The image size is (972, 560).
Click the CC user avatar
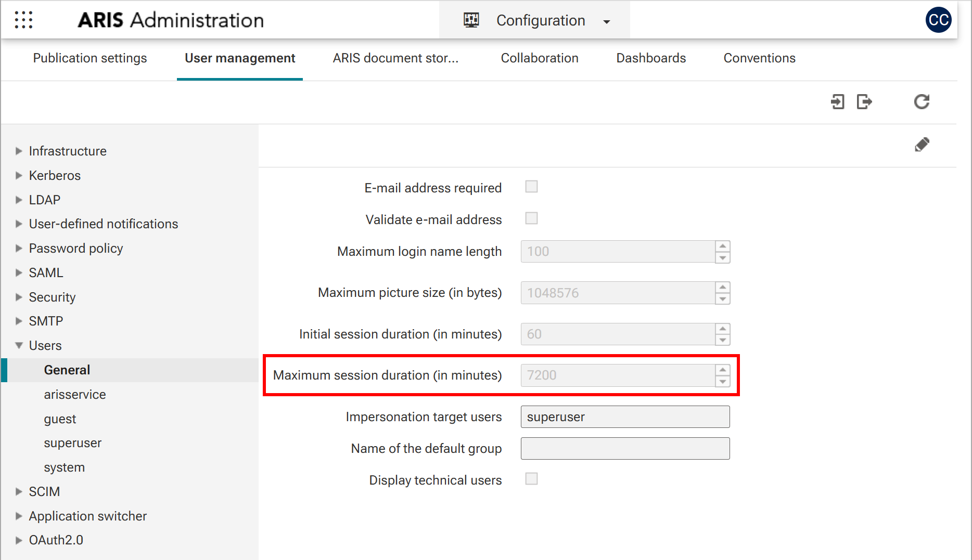click(x=938, y=20)
